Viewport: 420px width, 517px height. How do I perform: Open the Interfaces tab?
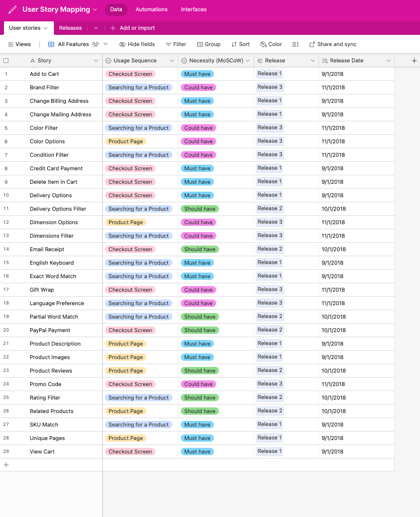tap(194, 10)
